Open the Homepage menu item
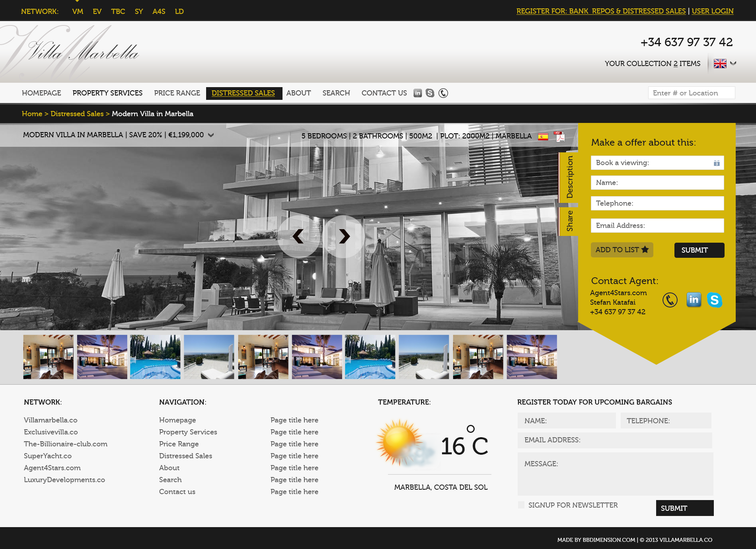This screenshot has height=549, width=756. click(x=41, y=93)
